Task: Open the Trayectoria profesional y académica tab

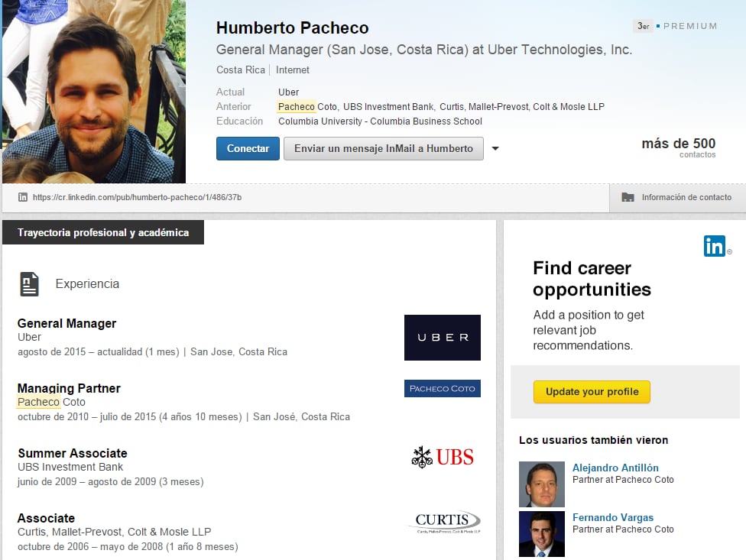Action: [103, 232]
